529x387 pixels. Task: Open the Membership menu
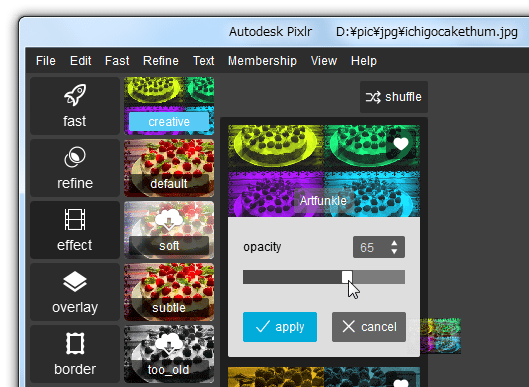pyautogui.click(x=262, y=61)
